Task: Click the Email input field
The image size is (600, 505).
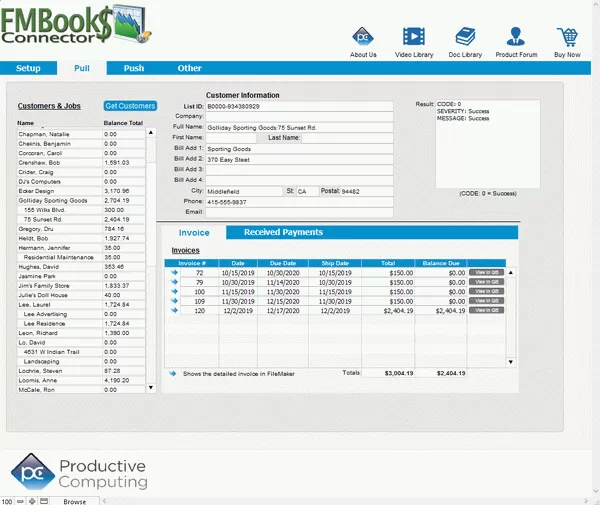Action: click(x=297, y=211)
